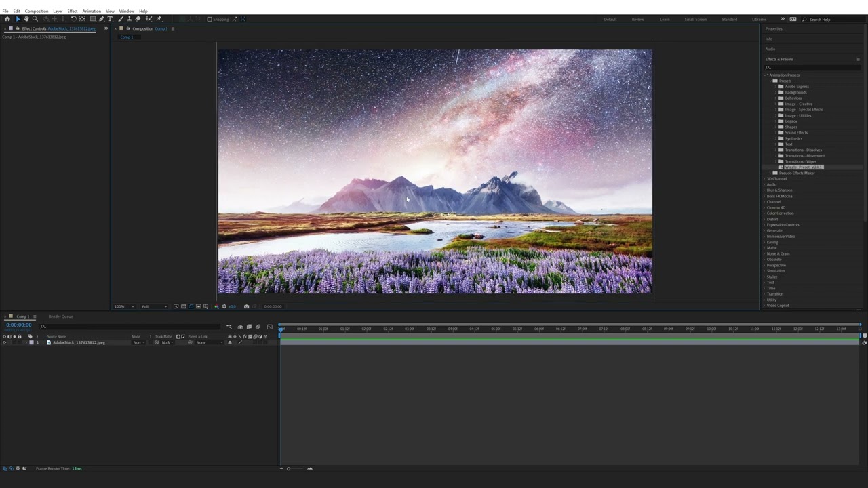
Task: Select the Rotation tool
Action: click(74, 19)
